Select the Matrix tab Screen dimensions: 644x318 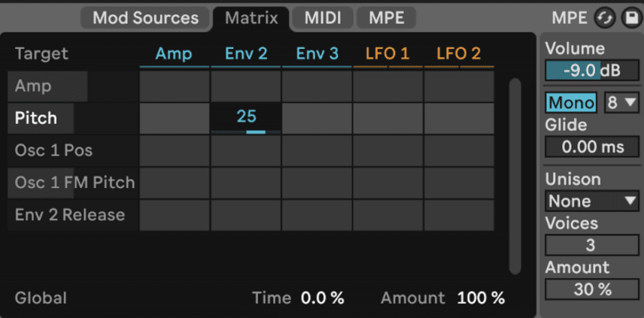(x=251, y=18)
